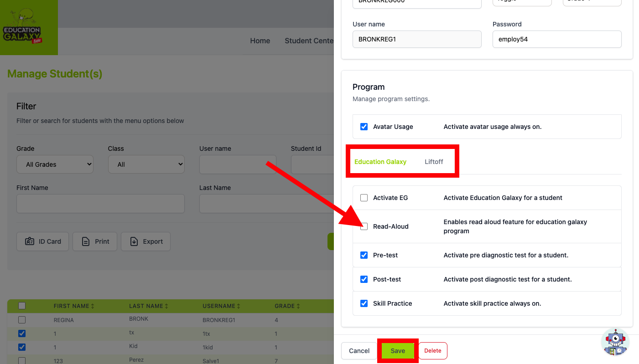Open the Class filter dropdown
This screenshot has height=364, width=639.
pyautogui.click(x=146, y=164)
